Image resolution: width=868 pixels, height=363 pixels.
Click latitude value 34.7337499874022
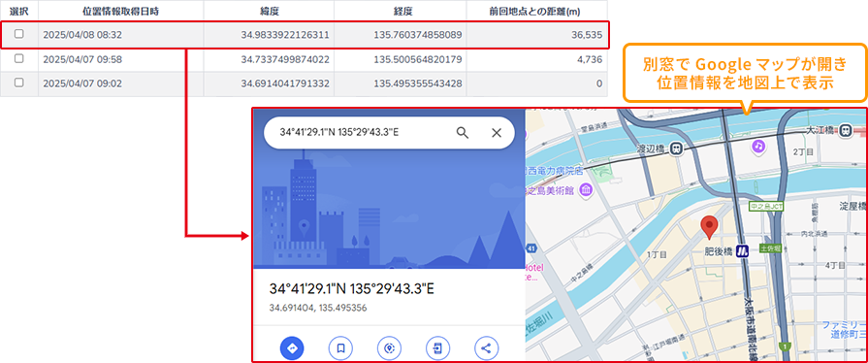(x=285, y=59)
